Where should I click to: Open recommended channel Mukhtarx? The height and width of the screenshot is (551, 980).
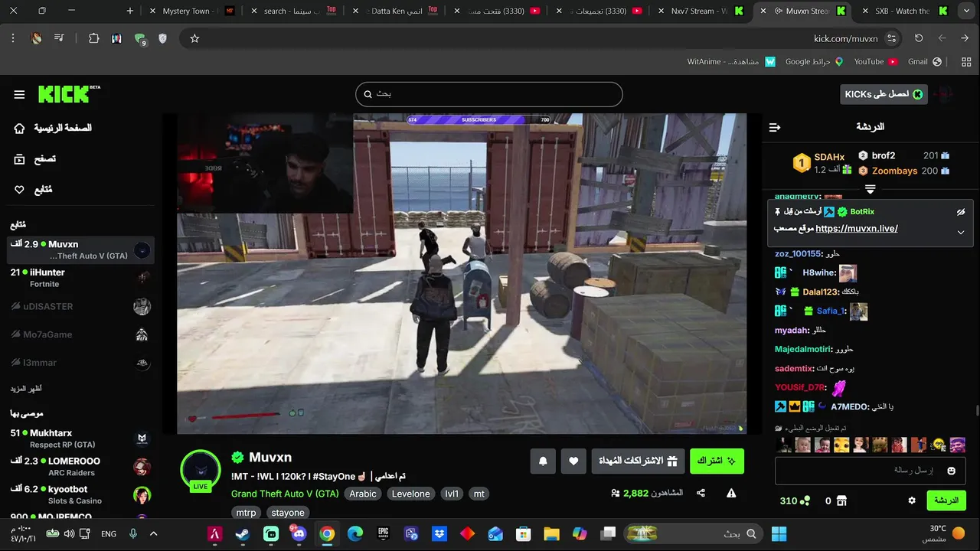[80, 439]
